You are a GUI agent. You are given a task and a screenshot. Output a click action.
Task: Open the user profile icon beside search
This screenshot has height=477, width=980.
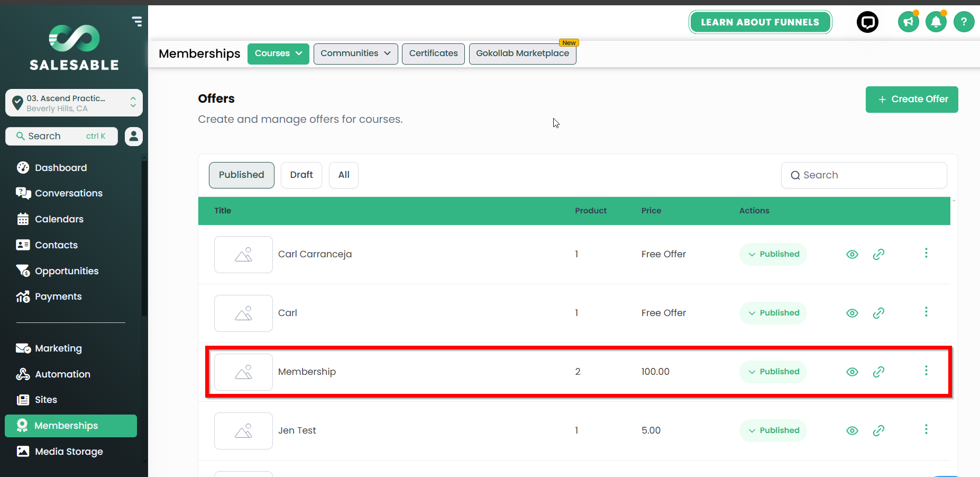tap(134, 136)
